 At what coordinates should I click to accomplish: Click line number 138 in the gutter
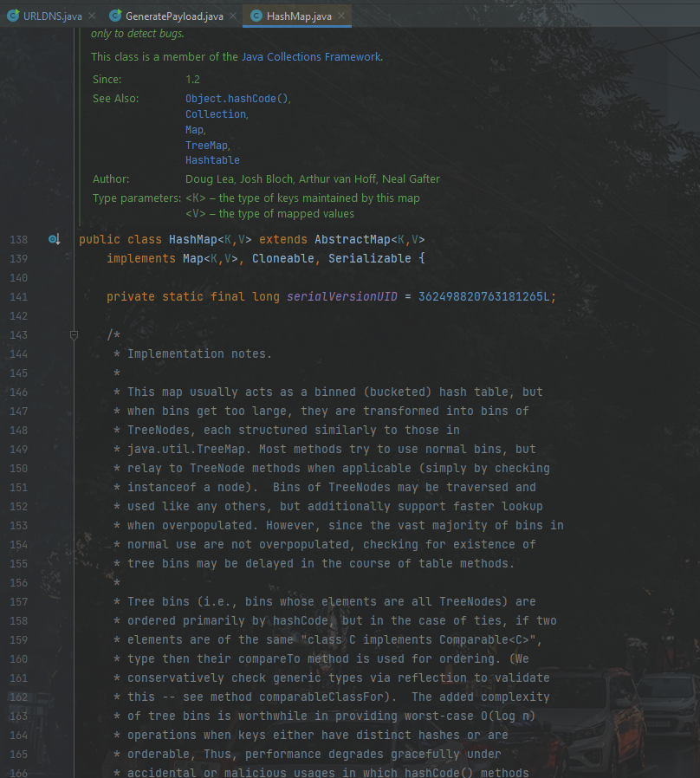click(19, 240)
